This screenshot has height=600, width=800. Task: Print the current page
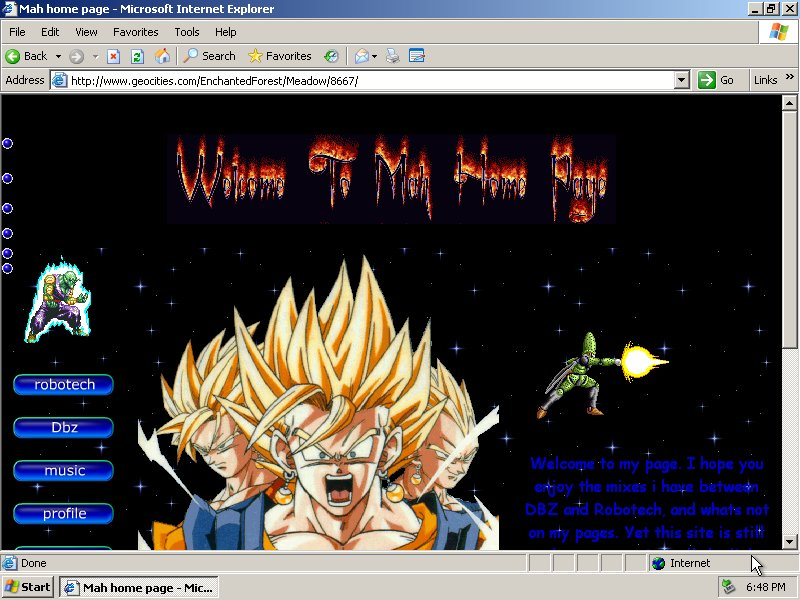coord(393,56)
